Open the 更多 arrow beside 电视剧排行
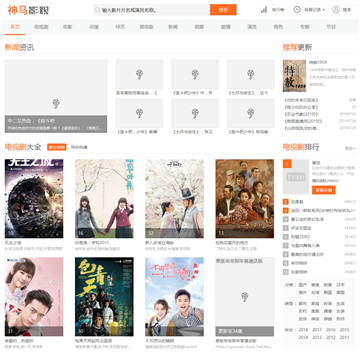Screen dimensions: 360x360 pyautogui.click(x=350, y=148)
